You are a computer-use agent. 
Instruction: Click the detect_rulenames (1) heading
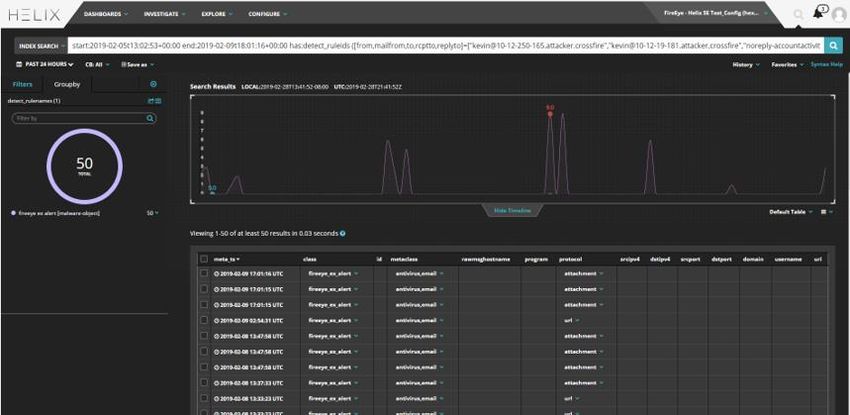point(34,101)
